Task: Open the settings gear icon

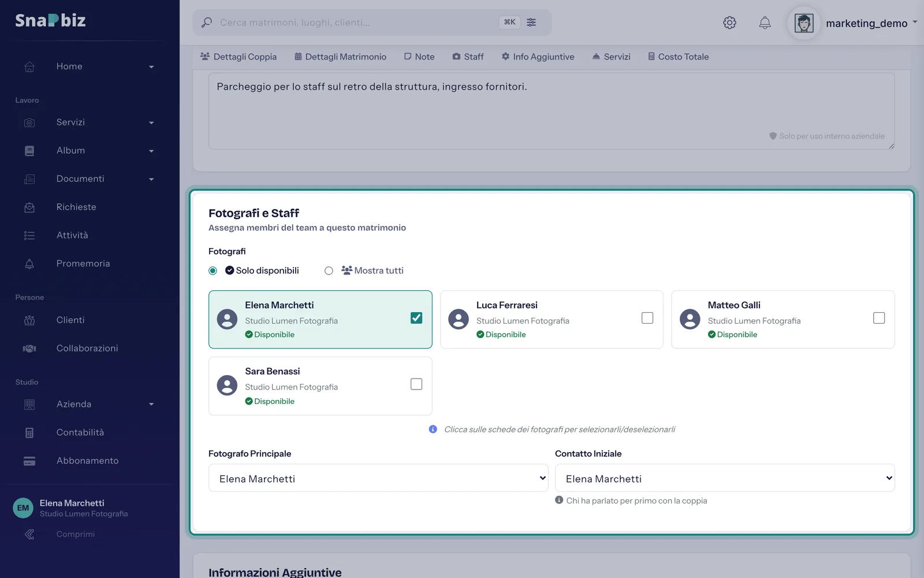Action: (729, 23)
